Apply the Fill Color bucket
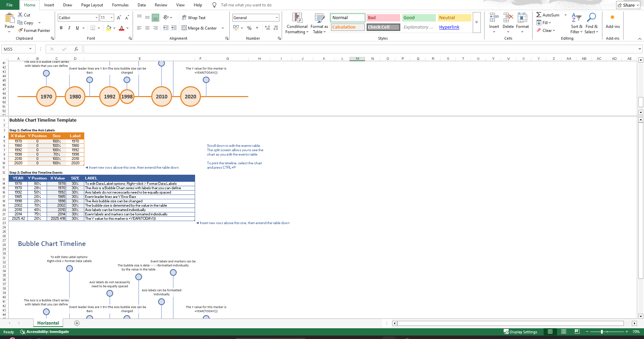The height and width of the screenshot is (339, 644). click(x=108, y=28)
